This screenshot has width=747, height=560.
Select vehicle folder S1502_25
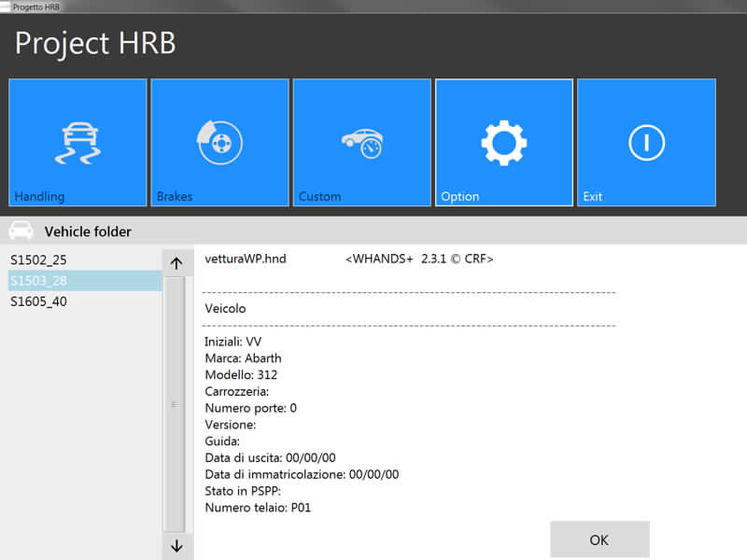(x=38, y=259)
